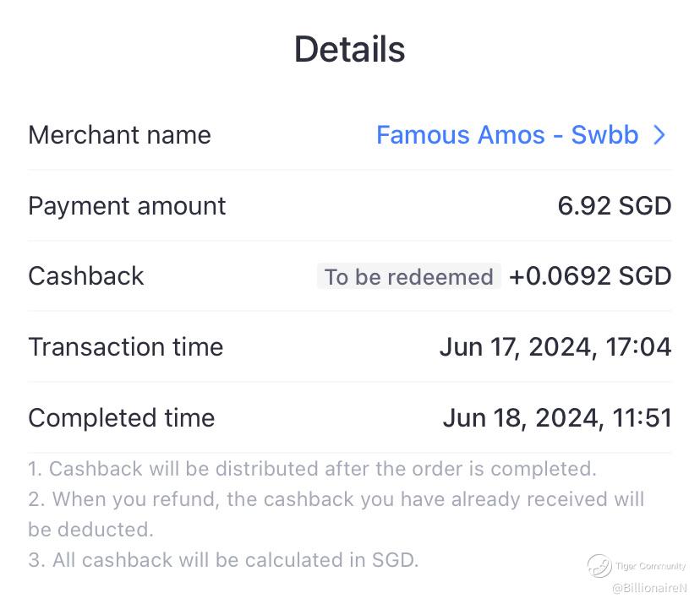Click the "be deducted." continuation line
This screenshot has height=604, width=700.
(x=90, y=530)
